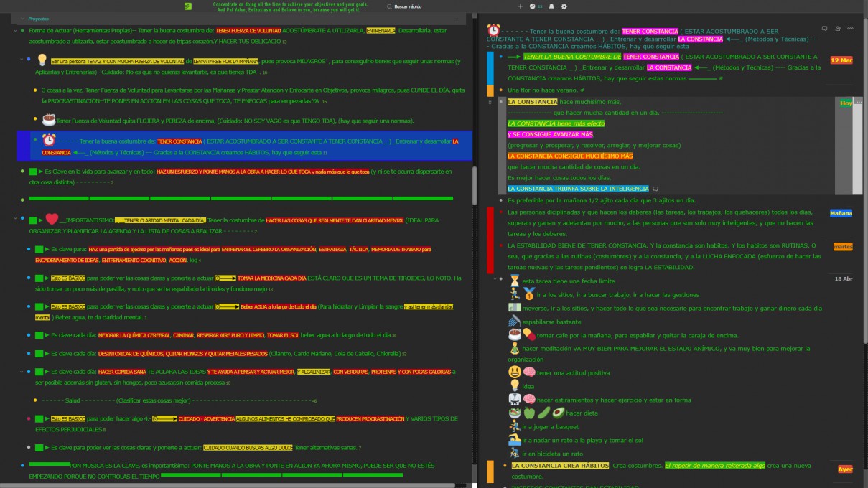
Task: Open the 'Mañana' due date tag
Action: (x=841, y=213)
